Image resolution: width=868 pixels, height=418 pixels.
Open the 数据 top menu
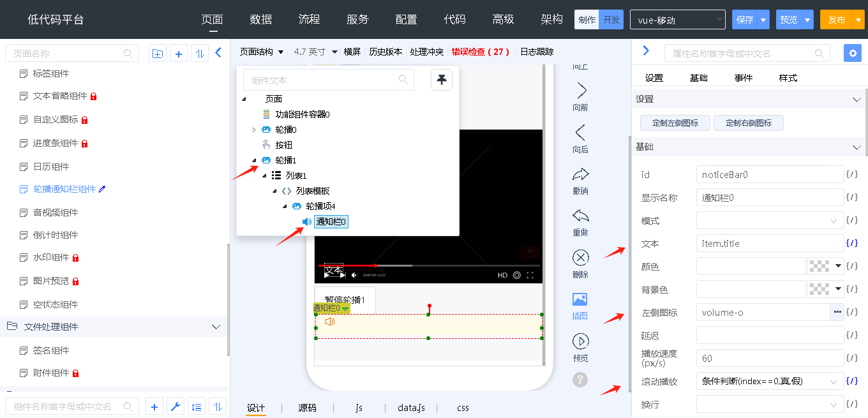click(x=261, y=19)
